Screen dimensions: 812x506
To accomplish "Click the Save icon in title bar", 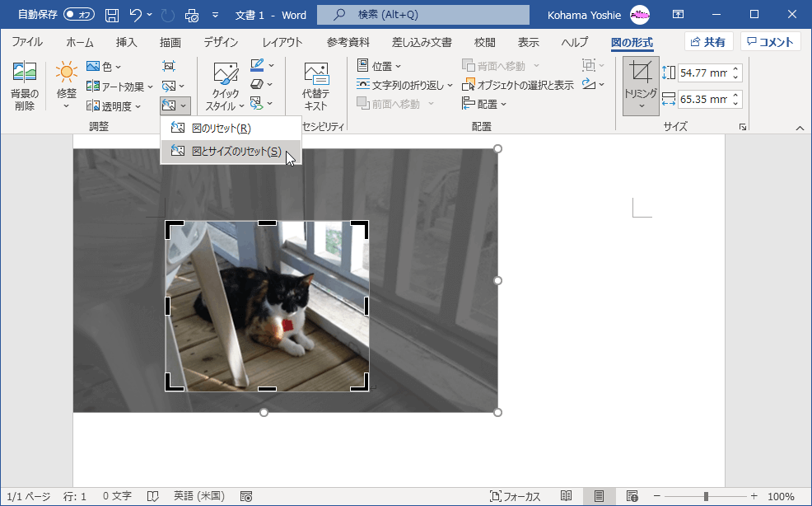I will [112, 15].
